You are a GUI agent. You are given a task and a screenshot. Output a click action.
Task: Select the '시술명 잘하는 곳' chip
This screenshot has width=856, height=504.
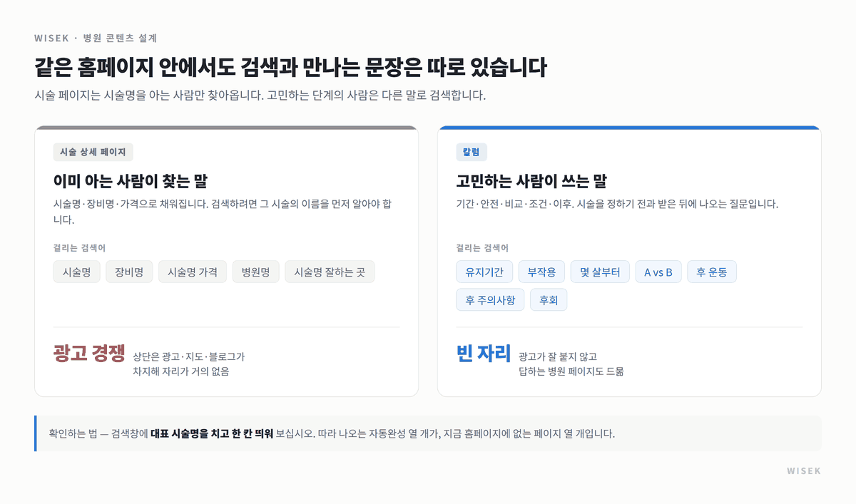[x=330, y=272]
